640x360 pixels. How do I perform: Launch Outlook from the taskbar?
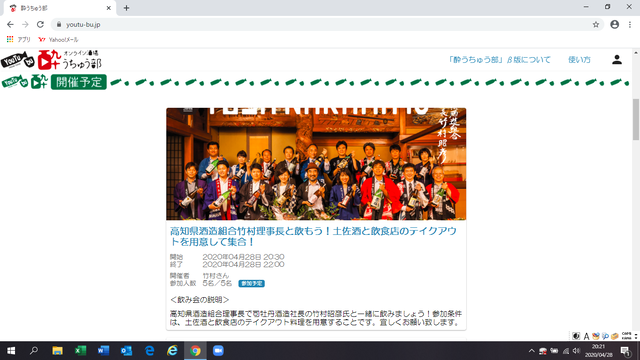[126, 351]
